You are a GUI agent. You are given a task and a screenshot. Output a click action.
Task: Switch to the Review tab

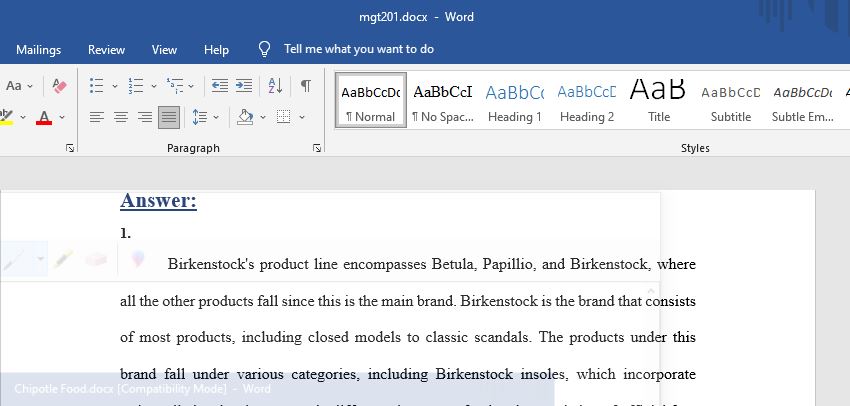point(106,49)
